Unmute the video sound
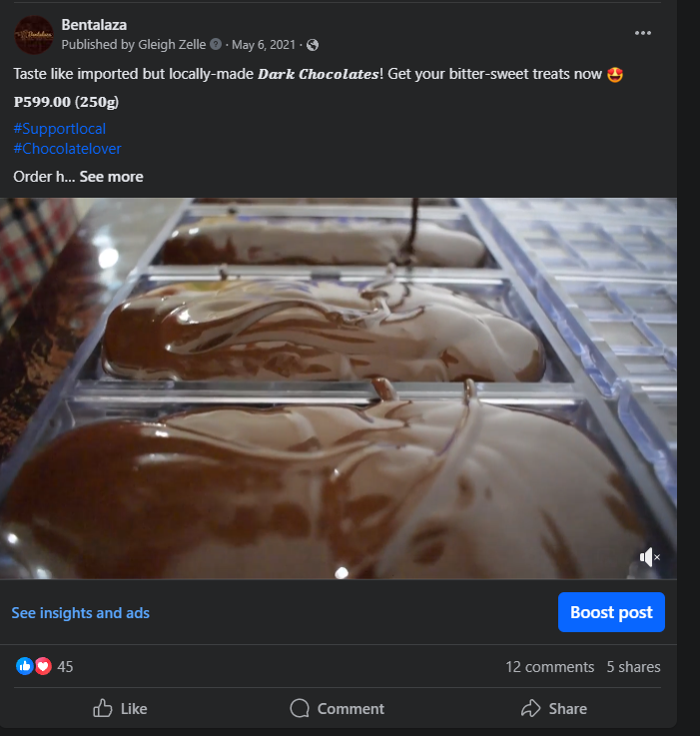Image resolution: width=700 pixels, height=736 pixels. 649,557
